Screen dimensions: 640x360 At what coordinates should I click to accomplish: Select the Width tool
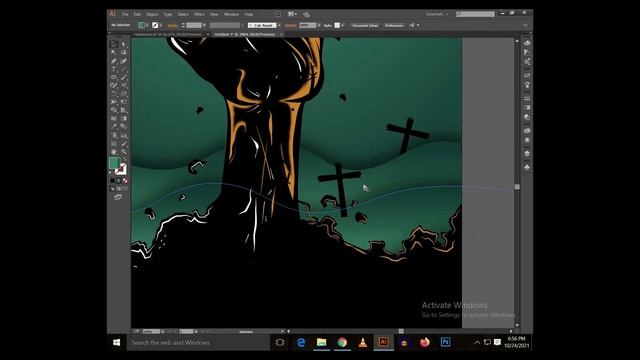pyautogui.click(x=113, y=101)
